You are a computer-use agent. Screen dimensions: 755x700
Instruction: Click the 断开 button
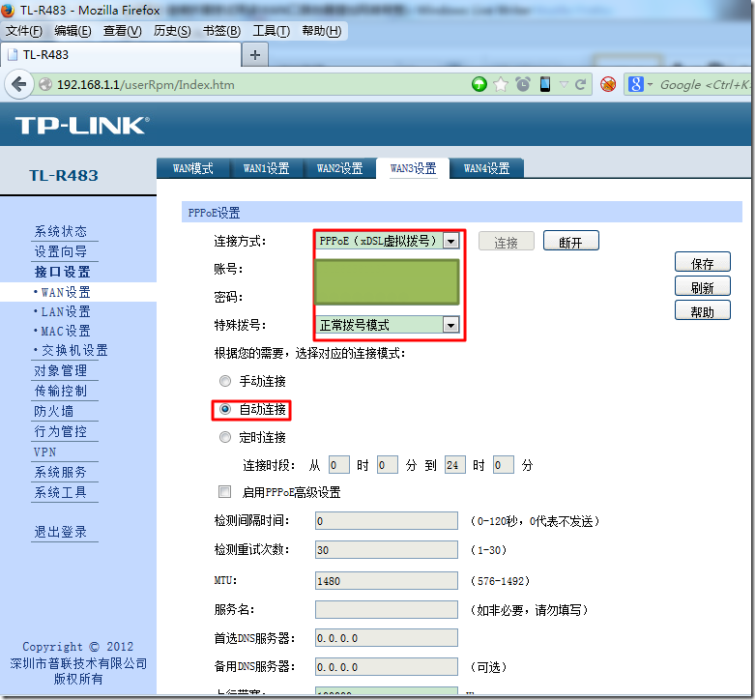click(x=571, y=241)
